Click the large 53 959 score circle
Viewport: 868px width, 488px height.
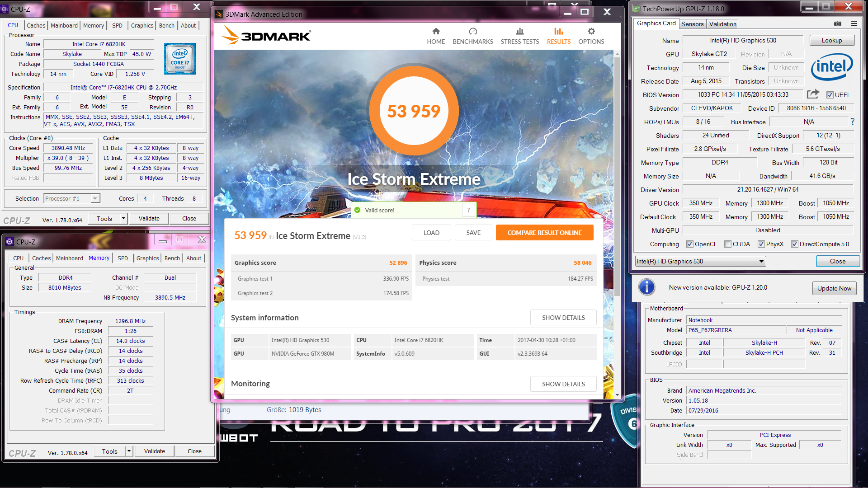[x=414, y=111]
